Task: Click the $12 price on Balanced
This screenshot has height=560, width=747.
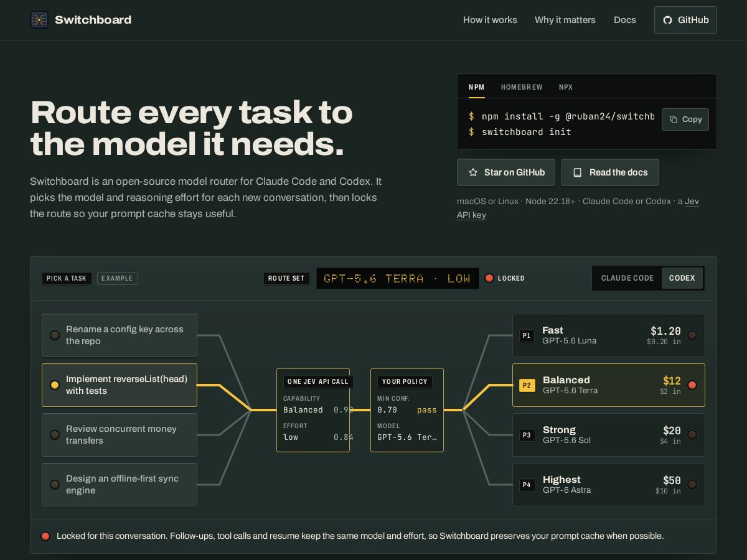Action: click(672, 381)
